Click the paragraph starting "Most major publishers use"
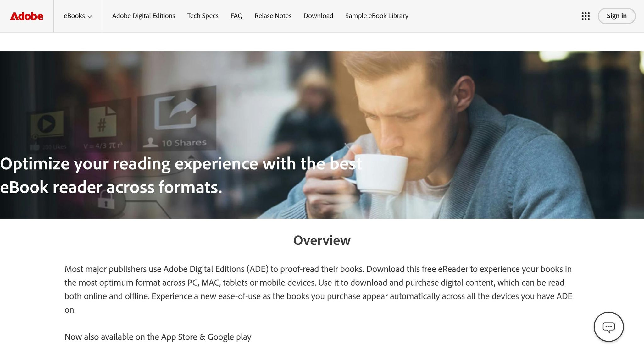644x362 pixels. click(318, 289)
